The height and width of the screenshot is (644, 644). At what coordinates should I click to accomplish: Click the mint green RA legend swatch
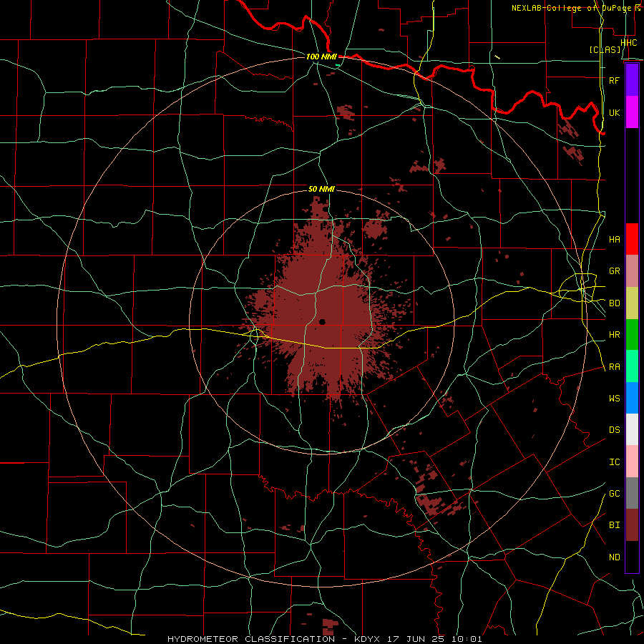[x=632, y=366]
